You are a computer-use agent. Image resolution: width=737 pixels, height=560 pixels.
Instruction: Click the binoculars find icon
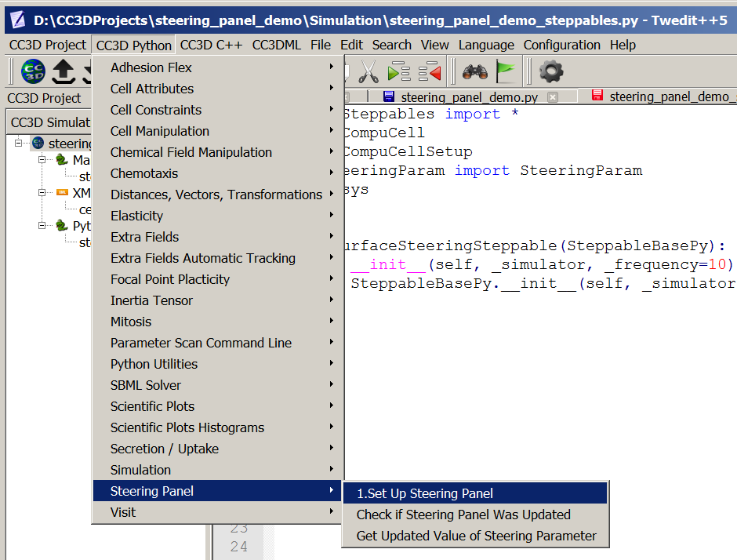click(475, 72)
